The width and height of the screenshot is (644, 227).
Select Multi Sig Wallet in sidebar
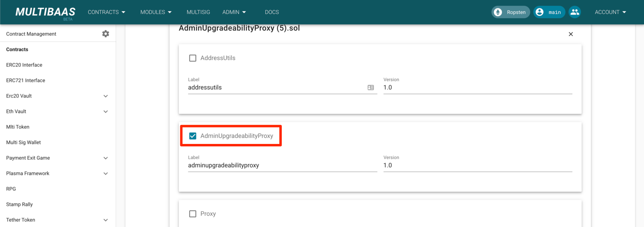pyautogui.click(x=23, y=142)
